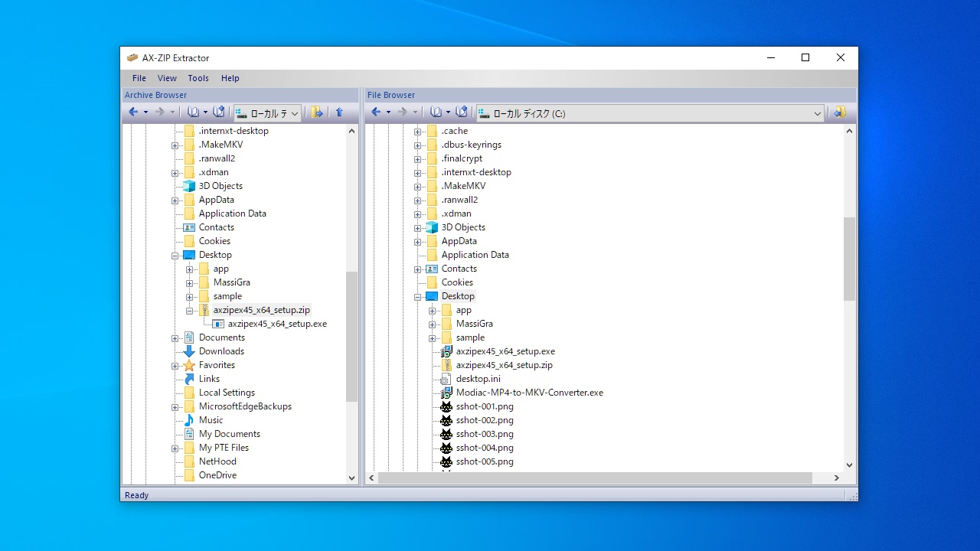Screen dimensions: 980x551
Task: Open File Browser back history dropdown arrow
Action: [388, 112]
